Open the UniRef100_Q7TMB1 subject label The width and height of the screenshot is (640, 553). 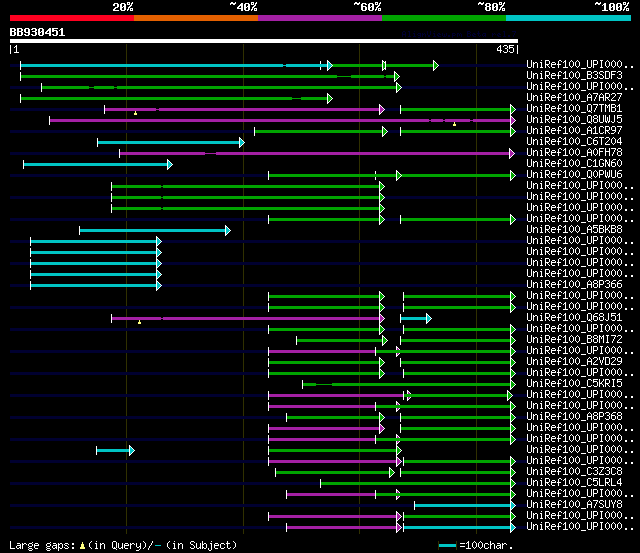click(574, 108)
